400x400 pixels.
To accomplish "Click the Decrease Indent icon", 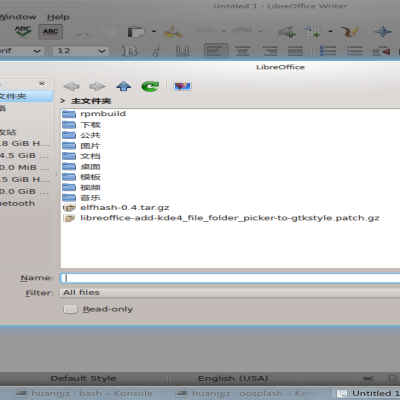I will pos(381,51).
